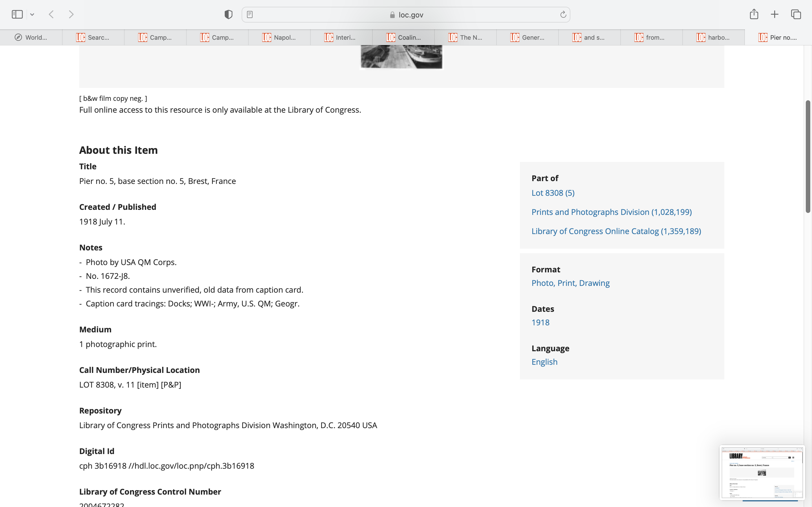Show the Reader view icon in address bar
The image size is (812, 507).
click(250, 14)
